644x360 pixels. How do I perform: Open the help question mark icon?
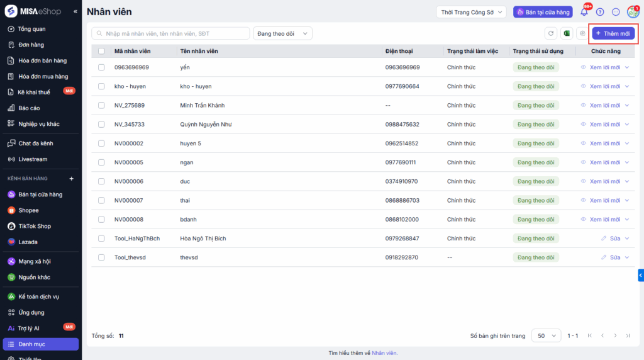tap(600, 12)
